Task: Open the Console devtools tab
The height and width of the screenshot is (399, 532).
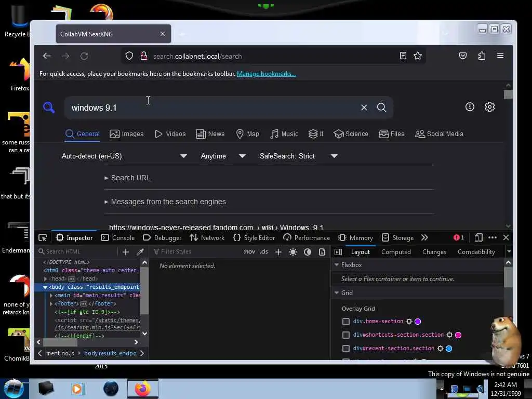Action: click(118, 238)
